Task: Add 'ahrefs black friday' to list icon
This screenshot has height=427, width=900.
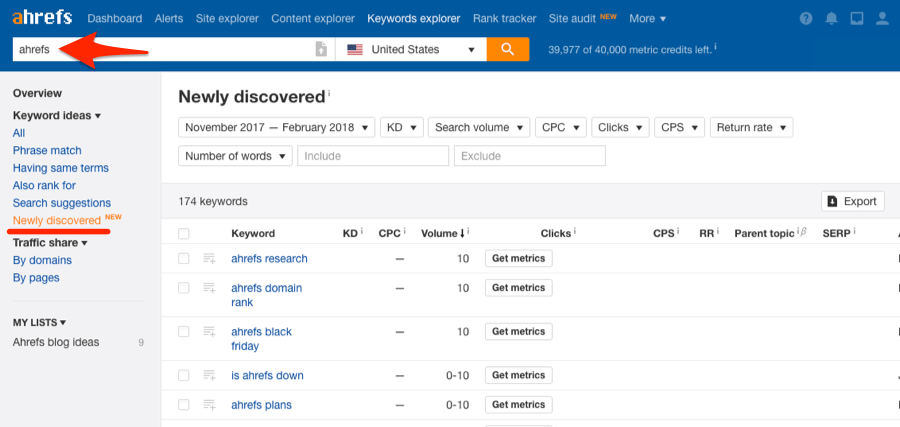Action: pyautogui.click(x=209, y=332)
